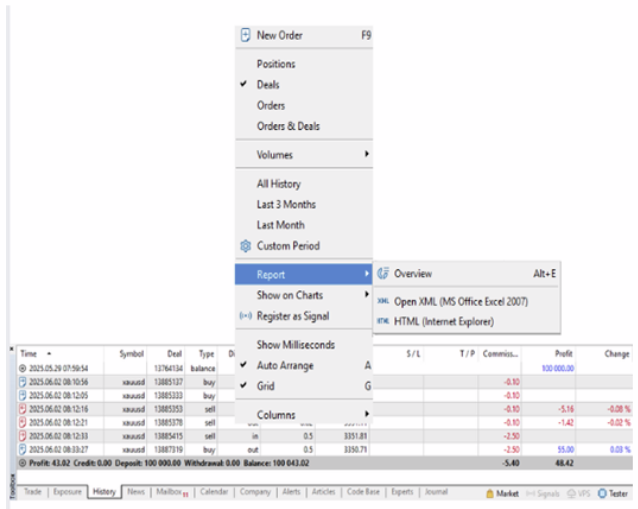Click the Open XML Excel icon
Viewport: 638px width, 509px height.
click(383, 301)
